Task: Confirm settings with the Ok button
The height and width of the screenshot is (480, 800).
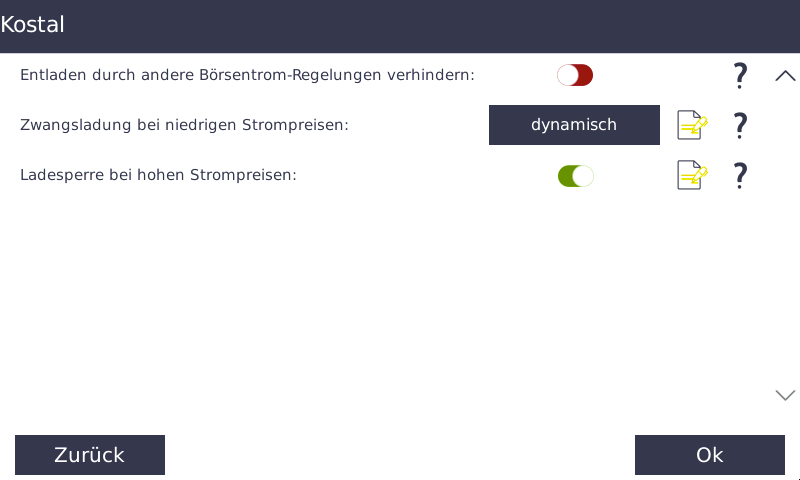Action: click(x=710, y=455)
